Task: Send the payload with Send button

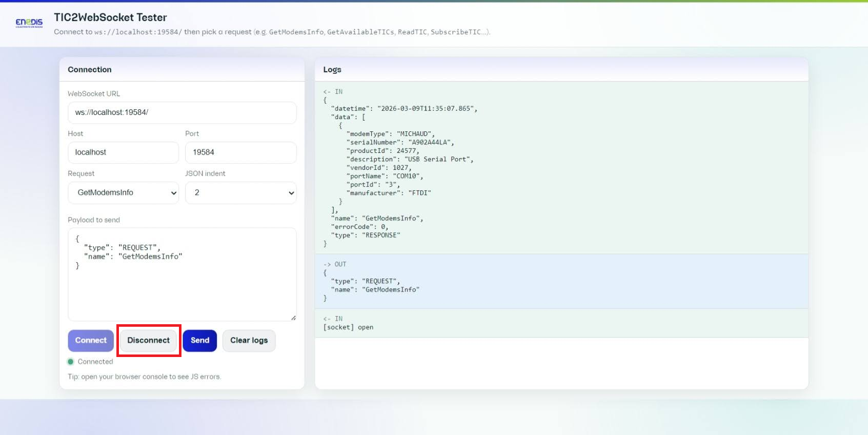Action: tap(200, 341)
